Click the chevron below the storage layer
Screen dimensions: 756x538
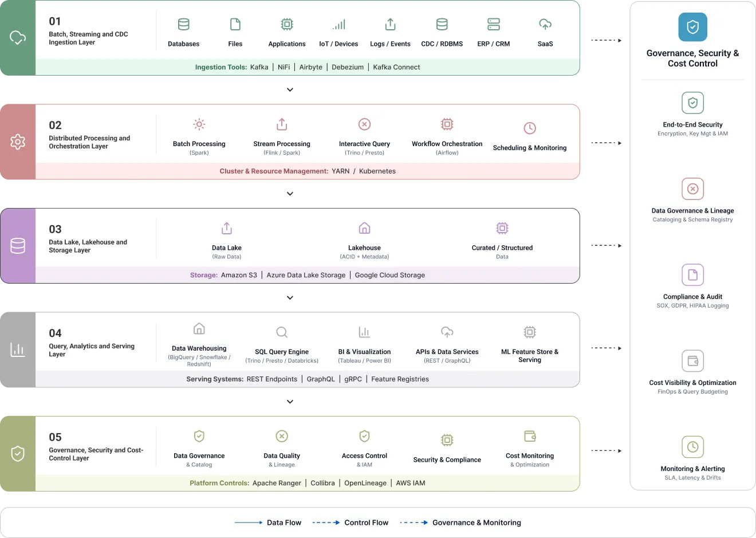(x=290, y=298)
